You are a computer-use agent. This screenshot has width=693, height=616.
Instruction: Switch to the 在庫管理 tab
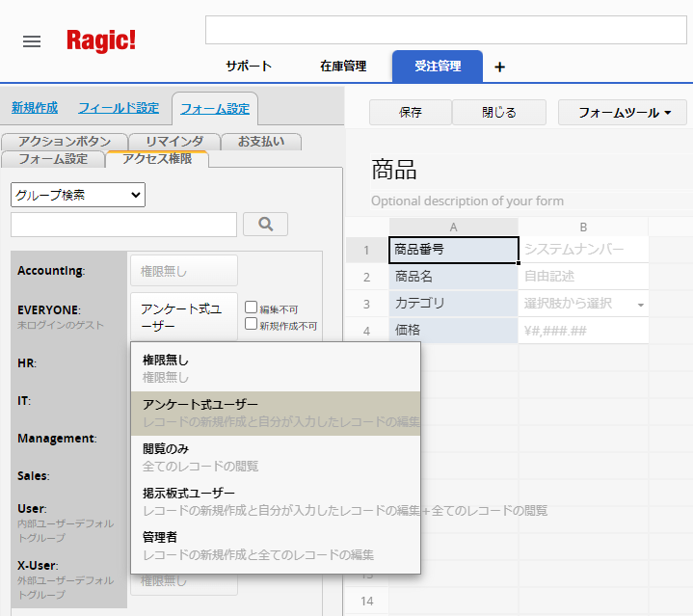point(343,67)
